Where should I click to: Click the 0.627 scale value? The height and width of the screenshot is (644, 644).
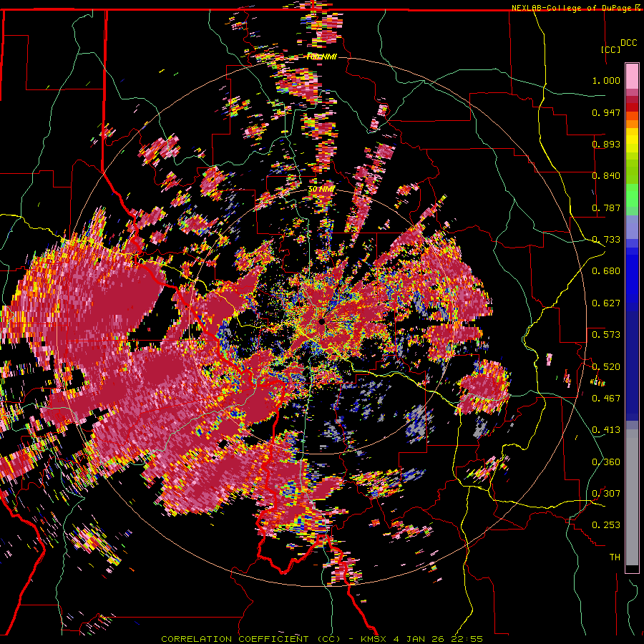pyautogui.click(x=606, y=303)
